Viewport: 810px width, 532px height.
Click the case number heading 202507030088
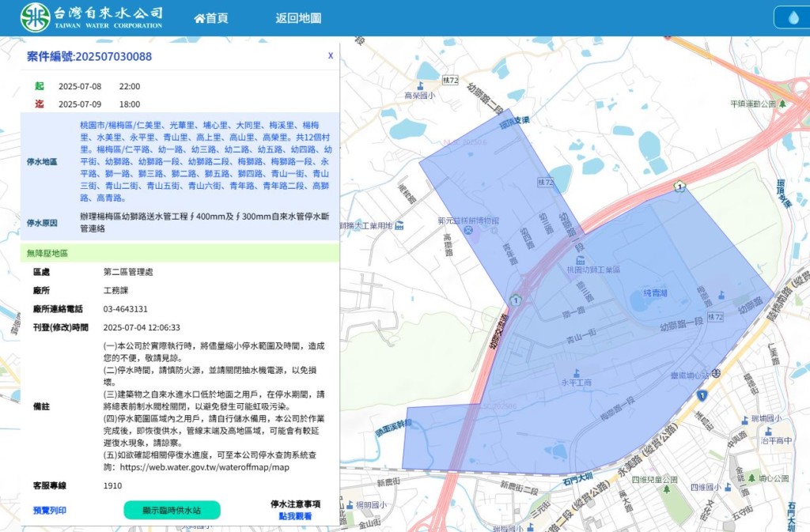point(89,56)
